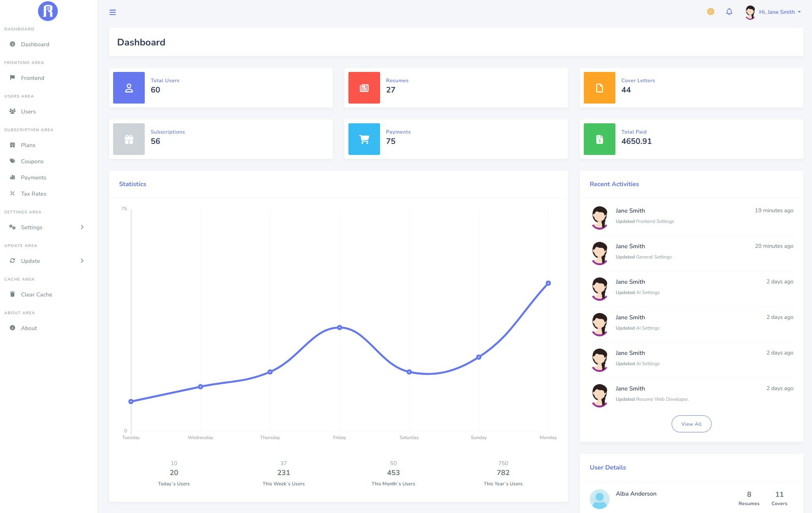Screen dimensions: 812x513
Task: Click the Payments shopping cart icon
Action: pyautogui.click(x=364, y=139)
